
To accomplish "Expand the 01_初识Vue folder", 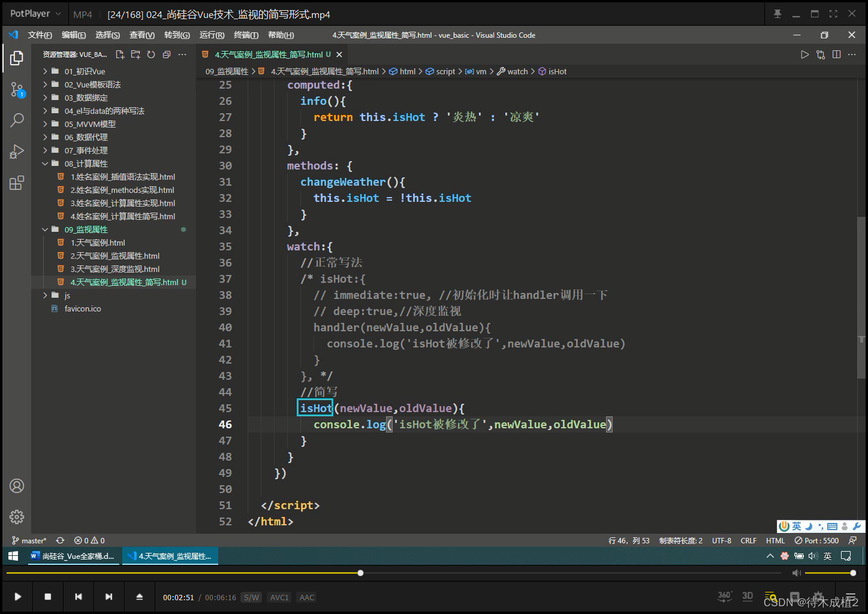I will 85,71.
